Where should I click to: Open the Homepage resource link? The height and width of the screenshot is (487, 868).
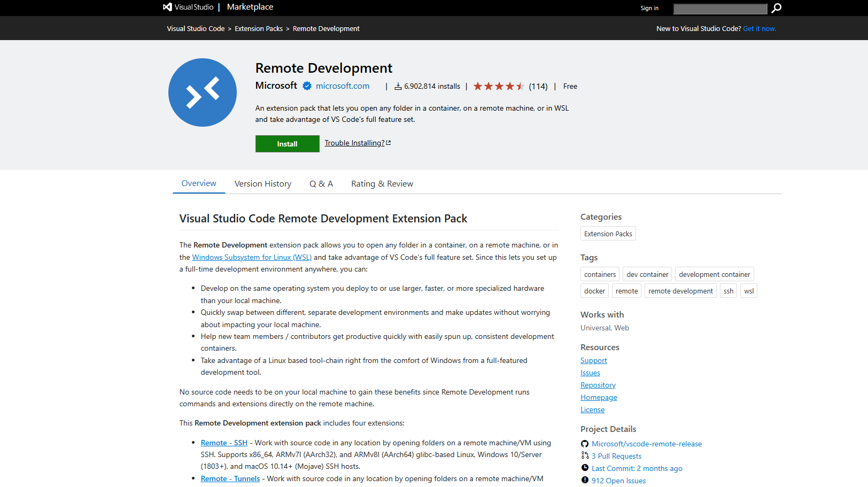click(x=599, y=397)
